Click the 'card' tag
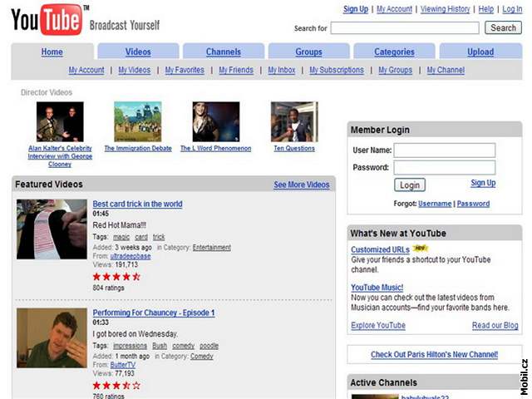Screen dimensions: 532x399 point(141,237)
